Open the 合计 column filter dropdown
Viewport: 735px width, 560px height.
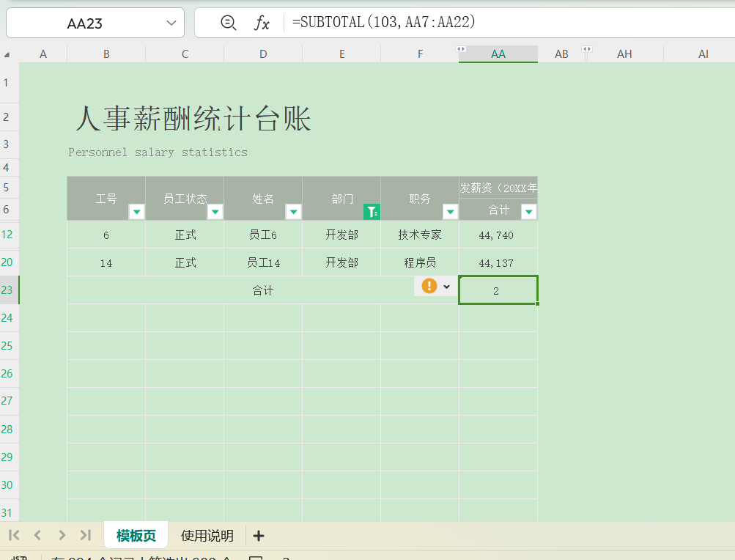click(x=529, y=212)
